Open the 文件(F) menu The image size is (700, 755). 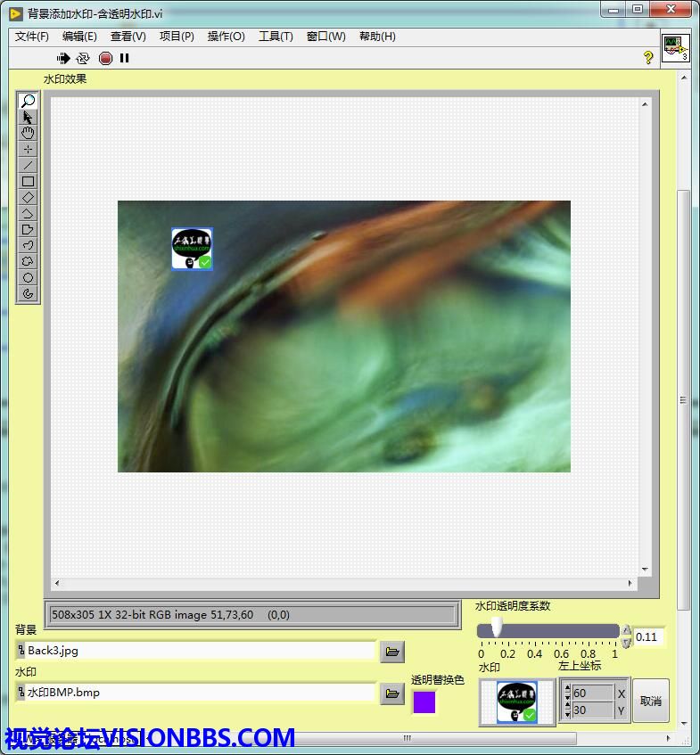point(32,37)
